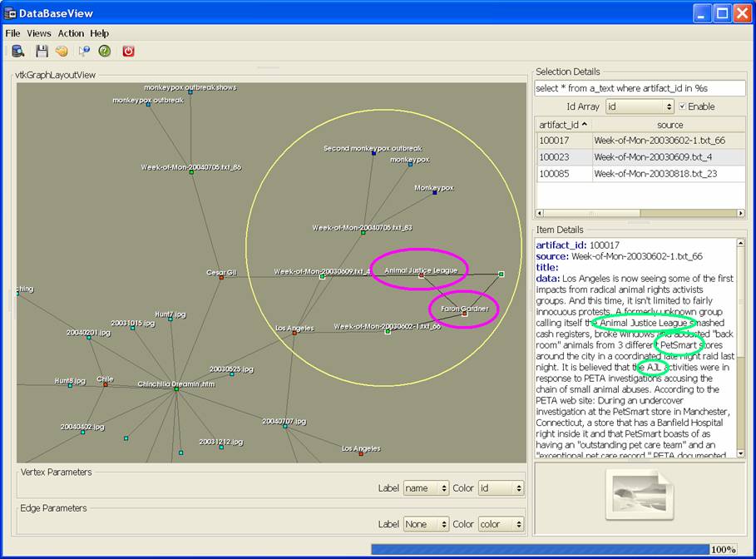Click the orange tag toolbar icon
The image size is (756, 559).
tap(62, 52)
